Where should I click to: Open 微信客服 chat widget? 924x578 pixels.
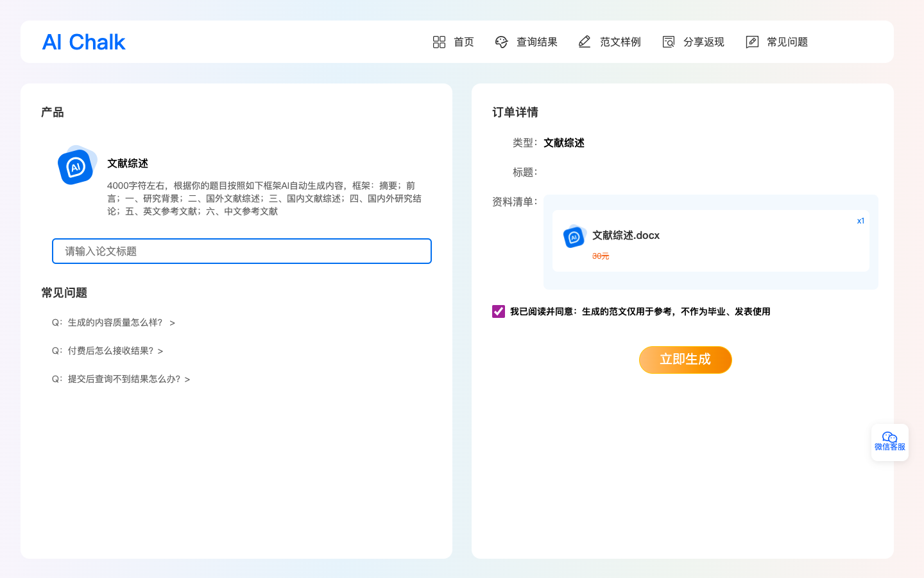(x=889, y=442)
